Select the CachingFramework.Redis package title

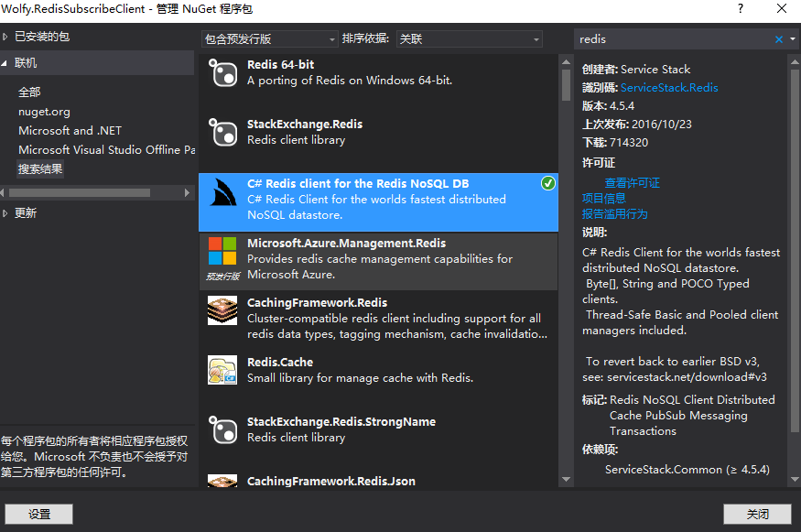point(318,302)
